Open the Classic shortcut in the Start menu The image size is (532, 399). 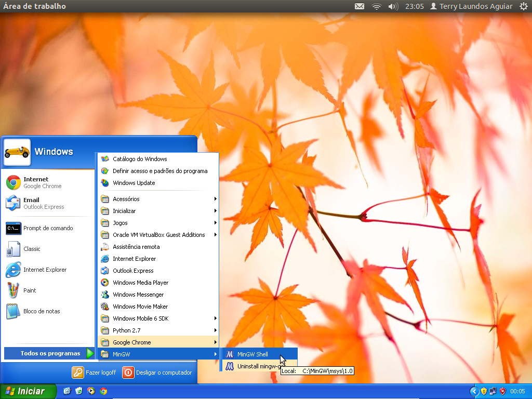tap(48, 249)
